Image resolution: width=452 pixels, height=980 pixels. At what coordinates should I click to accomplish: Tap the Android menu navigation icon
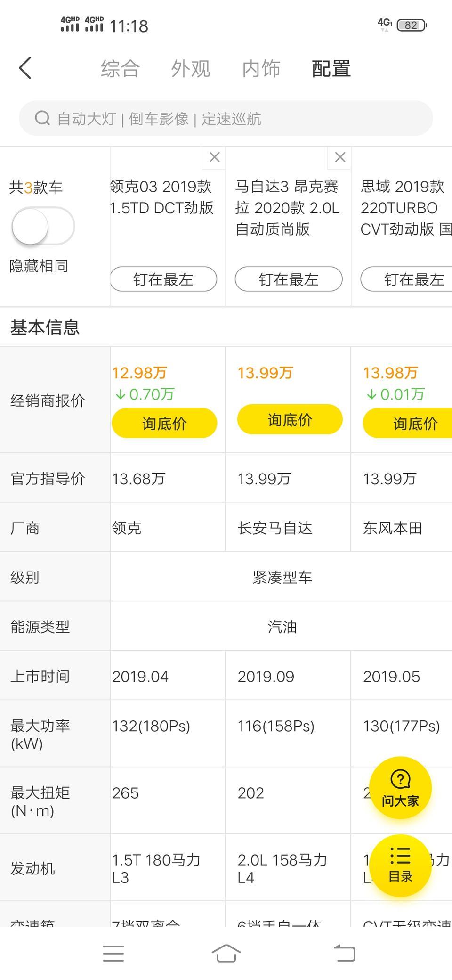click(x=113, y=954)
